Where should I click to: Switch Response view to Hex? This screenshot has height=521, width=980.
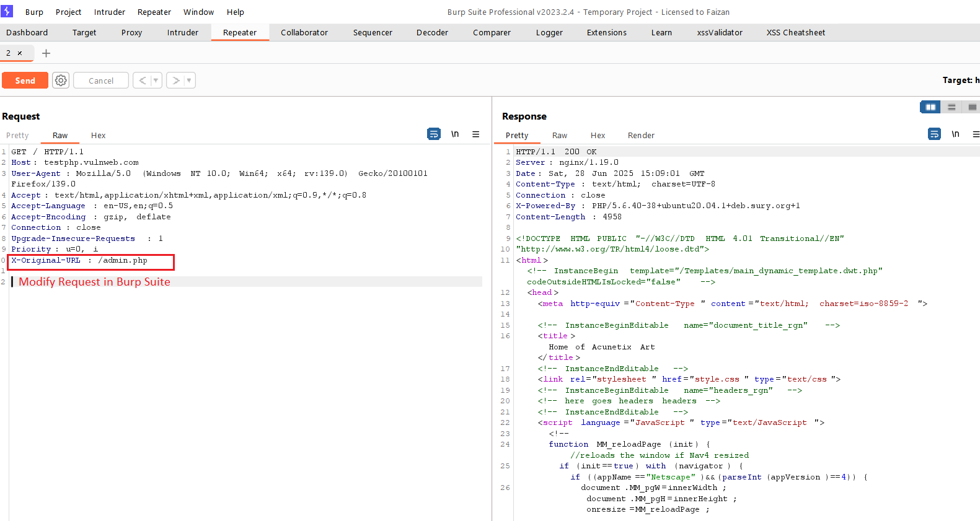(598, 135)
